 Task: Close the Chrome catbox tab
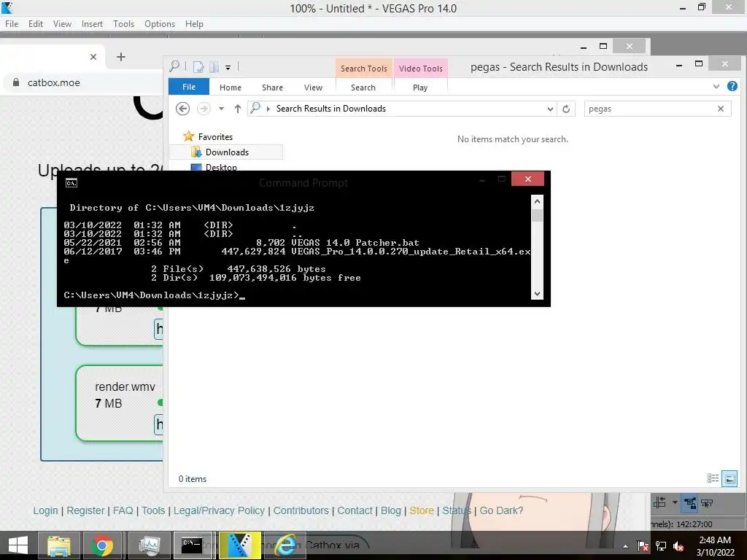coord(93,57)
